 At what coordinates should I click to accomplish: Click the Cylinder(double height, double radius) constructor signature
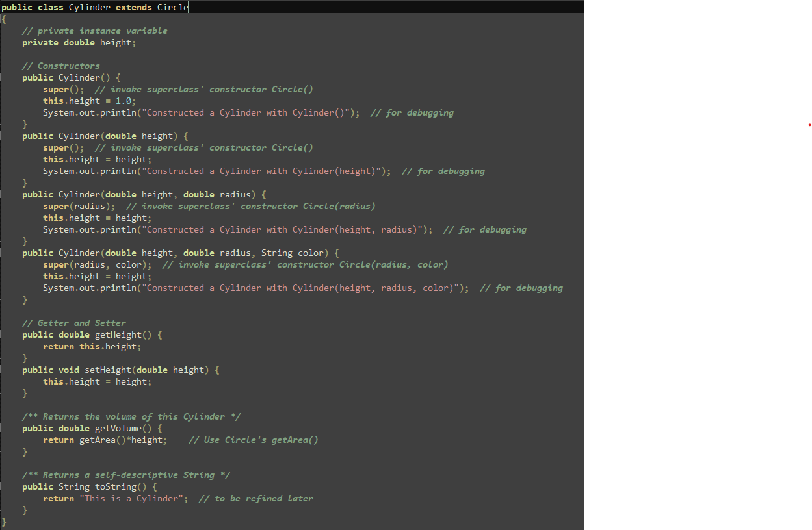point(144,194)
